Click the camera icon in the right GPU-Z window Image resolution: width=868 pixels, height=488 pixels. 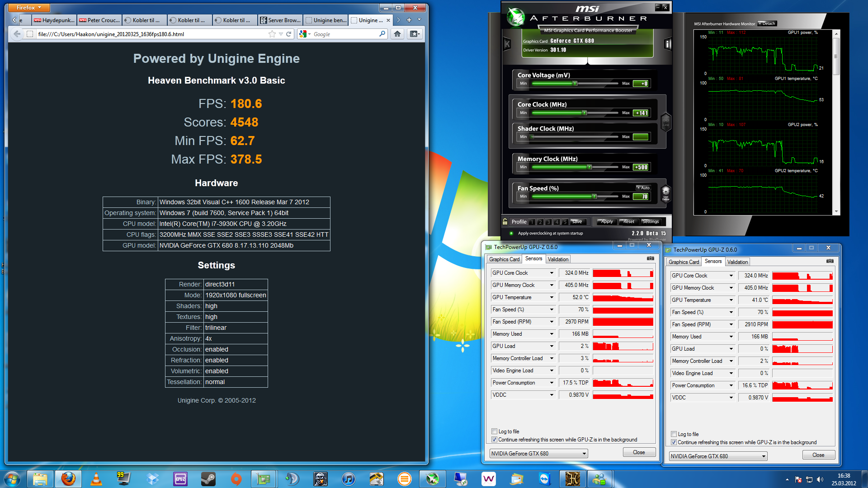click(830, 261)
